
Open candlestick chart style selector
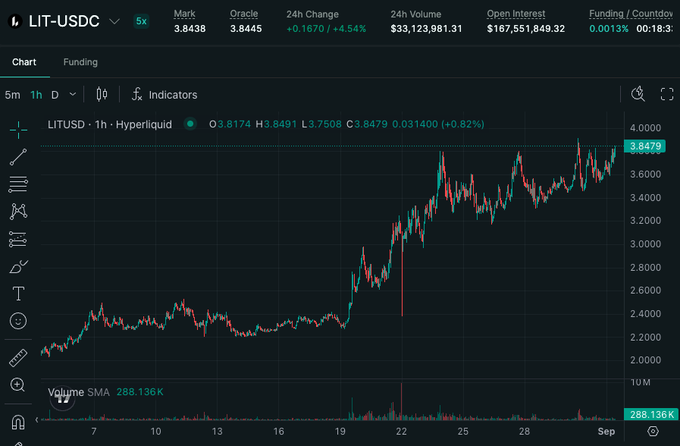pyautogui.click(x=102, y=94)
